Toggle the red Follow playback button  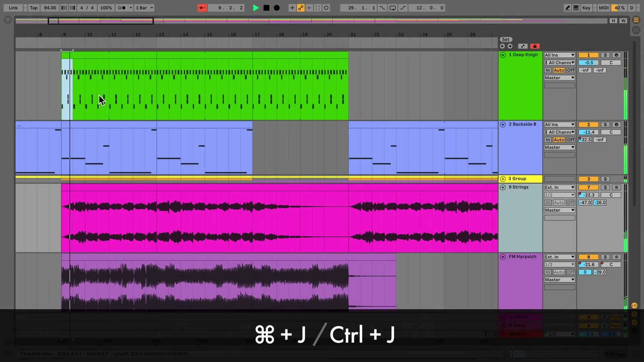coord(202,8)
